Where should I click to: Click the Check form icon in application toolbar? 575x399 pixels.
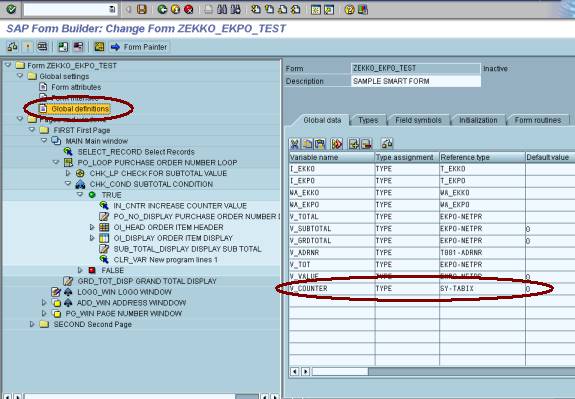pyautogui.click(x=12, y=47)
